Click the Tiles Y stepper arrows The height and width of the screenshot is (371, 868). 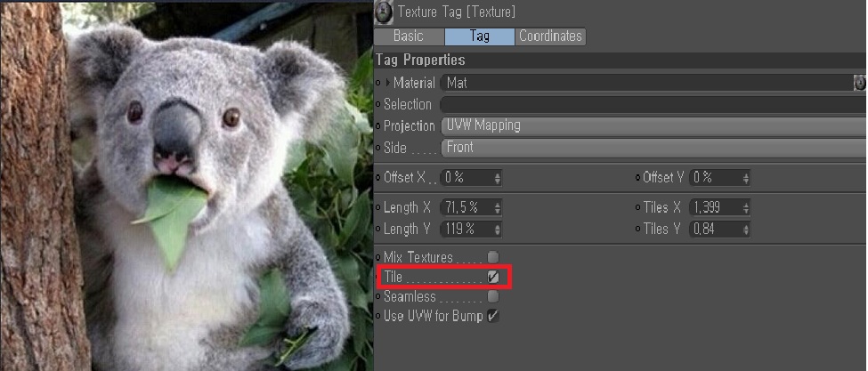[x=746, y=229]
